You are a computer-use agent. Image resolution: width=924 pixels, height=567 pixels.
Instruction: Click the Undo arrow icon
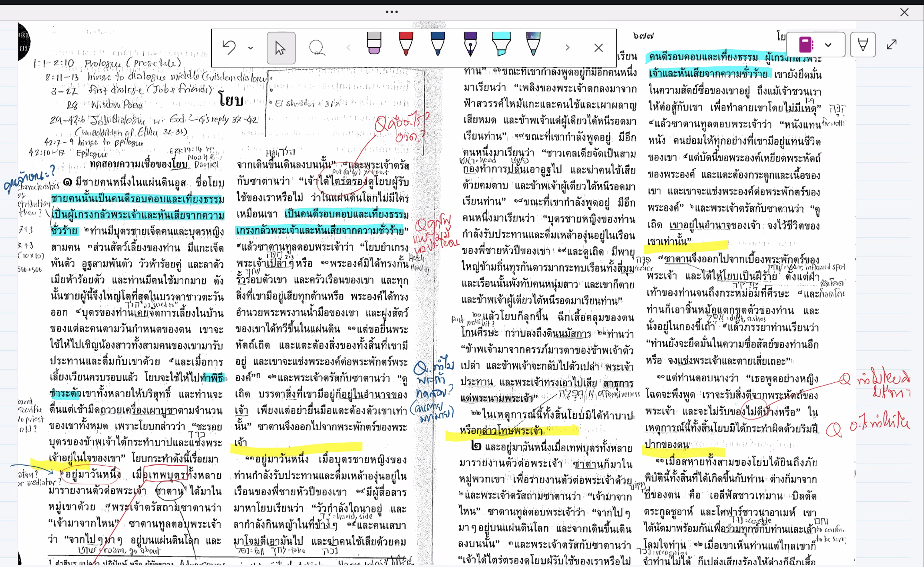click(x=229, y=48)
